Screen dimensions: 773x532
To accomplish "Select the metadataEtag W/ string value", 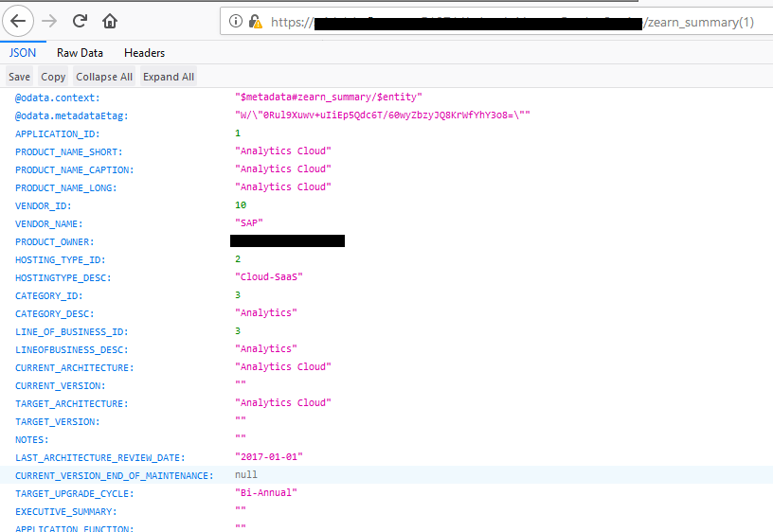I will click(x=383, y=115).
